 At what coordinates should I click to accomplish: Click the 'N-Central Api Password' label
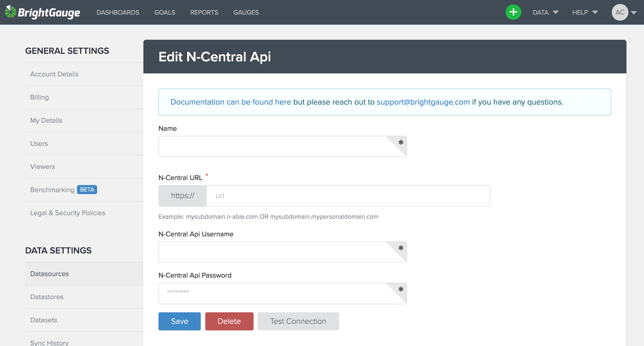pos(195,275)
